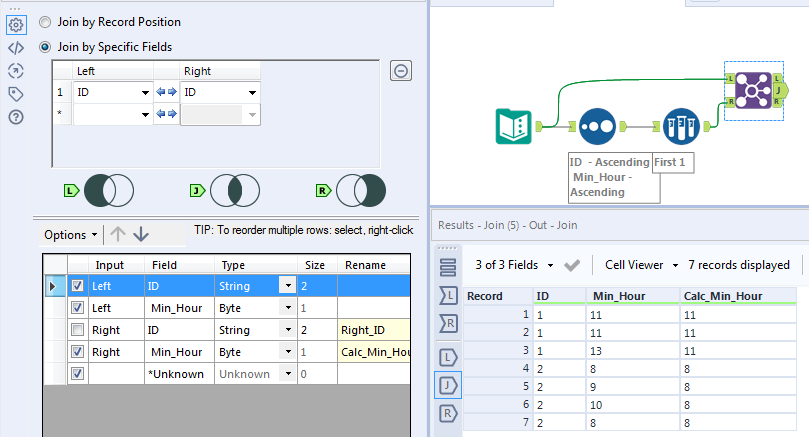Click the Record results column header
Viewport: 809px width, 437px height.
(x=498, y=296)
